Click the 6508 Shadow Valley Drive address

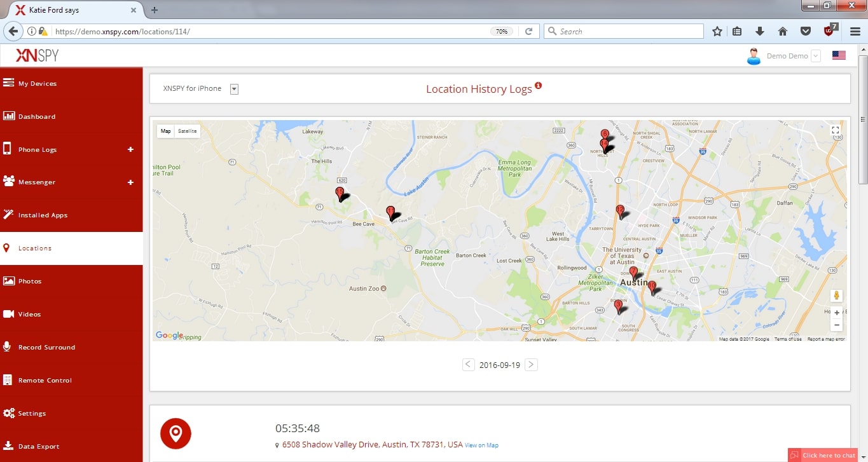coord(373,445)
